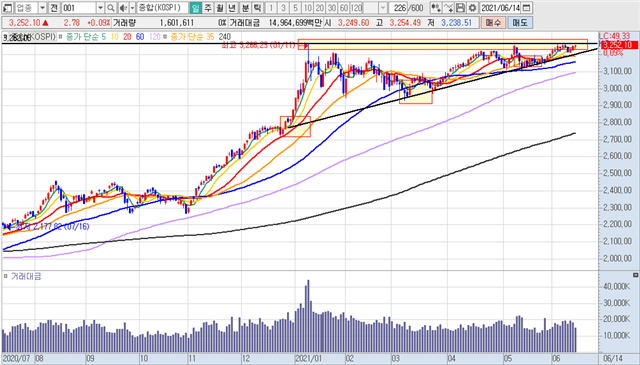Screen dimensions: 640x365
Task: Click the 거래대금 volume panel label
Action: point(26,276)
